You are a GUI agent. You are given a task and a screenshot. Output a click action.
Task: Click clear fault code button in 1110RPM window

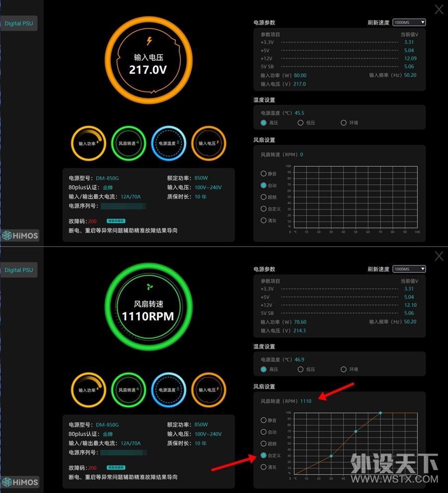tap(116, 468)
